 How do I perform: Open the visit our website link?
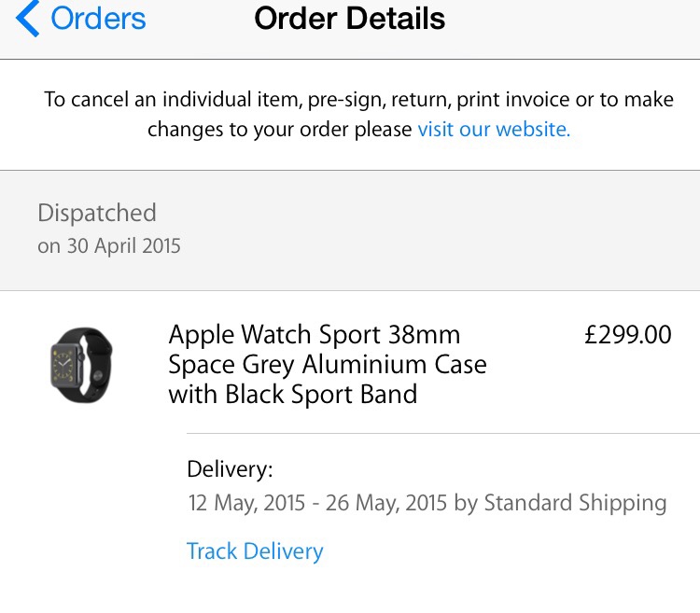pos(494,130)
